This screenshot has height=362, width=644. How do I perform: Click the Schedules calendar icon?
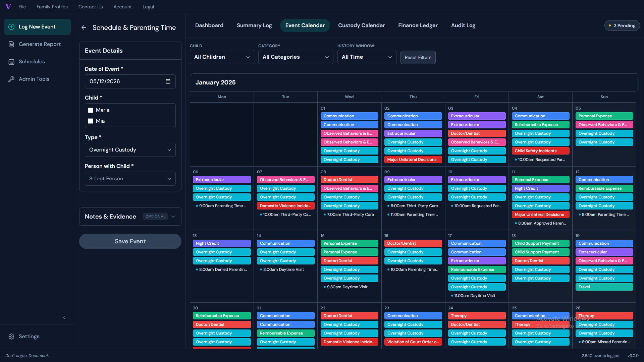coord(11,62)
